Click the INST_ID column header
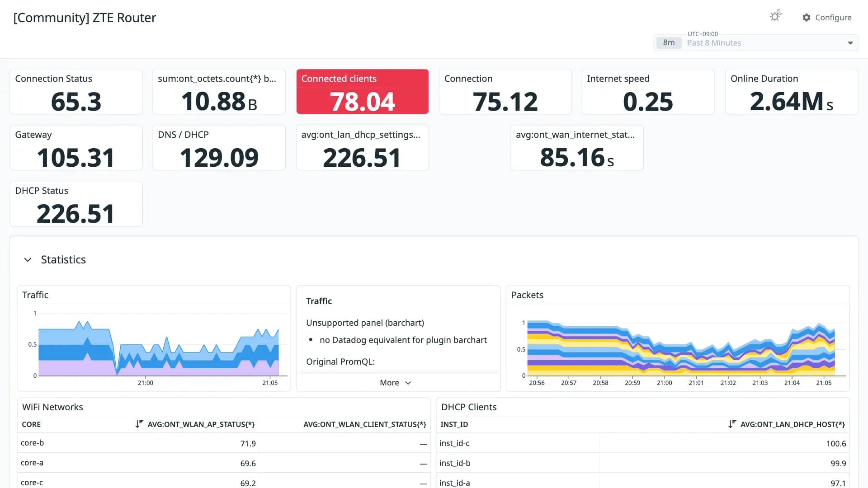Screen dimensions: 868x488 point(454,424)
